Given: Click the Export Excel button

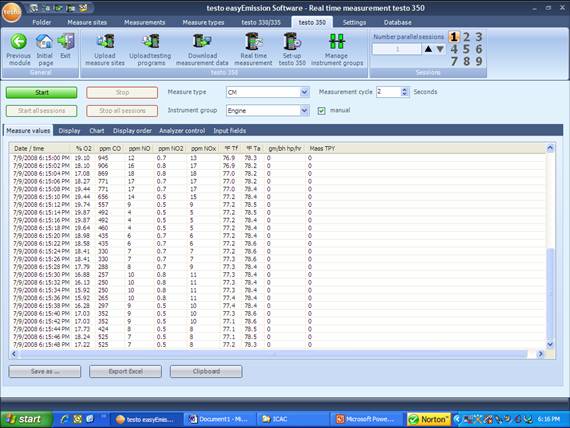Looking at the screenshot, I should pos(125,372).
